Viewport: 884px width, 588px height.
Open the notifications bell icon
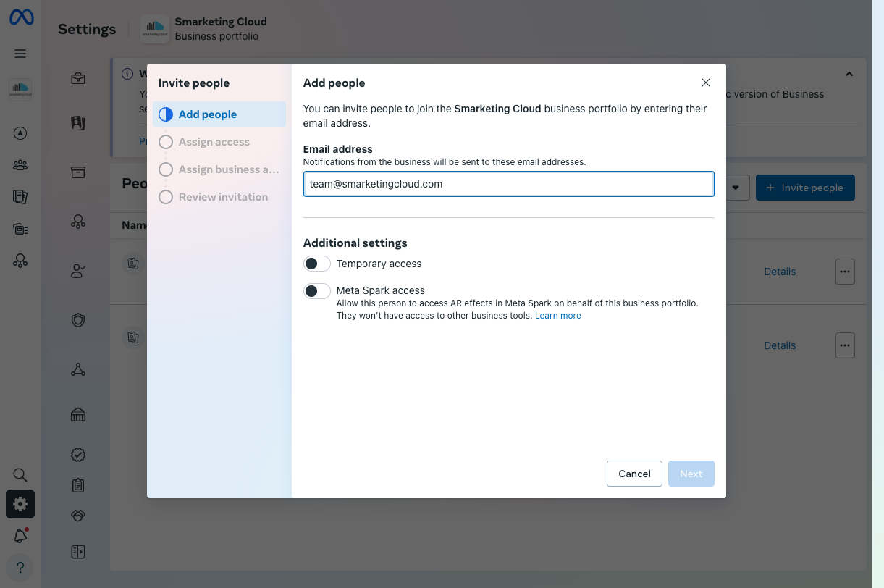pos(20,536)
